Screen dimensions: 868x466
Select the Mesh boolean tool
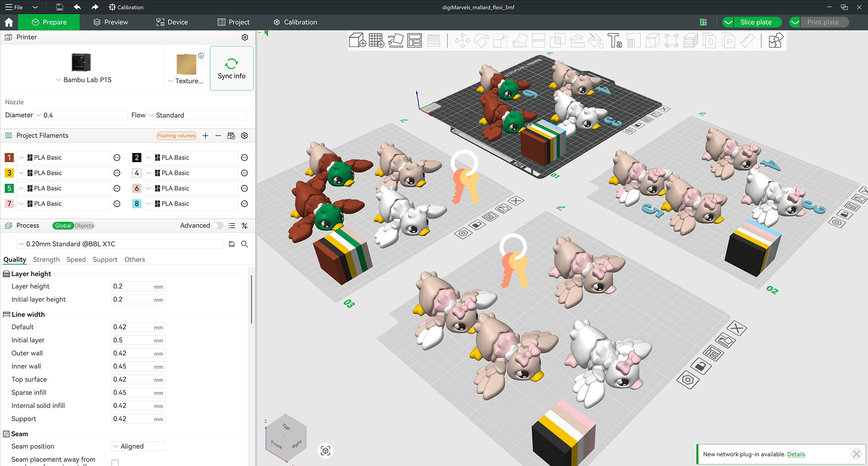coord(558,41)
